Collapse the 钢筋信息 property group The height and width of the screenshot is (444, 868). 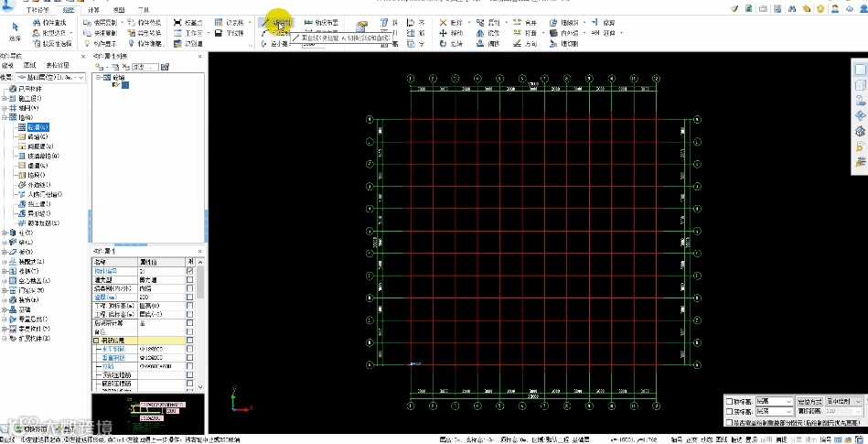pyautogui.click(x=96, y=341)
